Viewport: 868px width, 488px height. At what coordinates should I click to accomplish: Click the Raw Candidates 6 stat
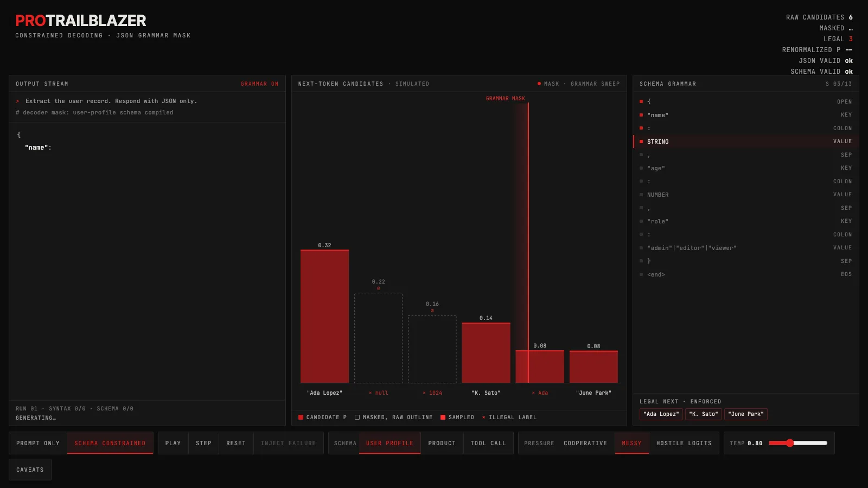tap(819, 17)
